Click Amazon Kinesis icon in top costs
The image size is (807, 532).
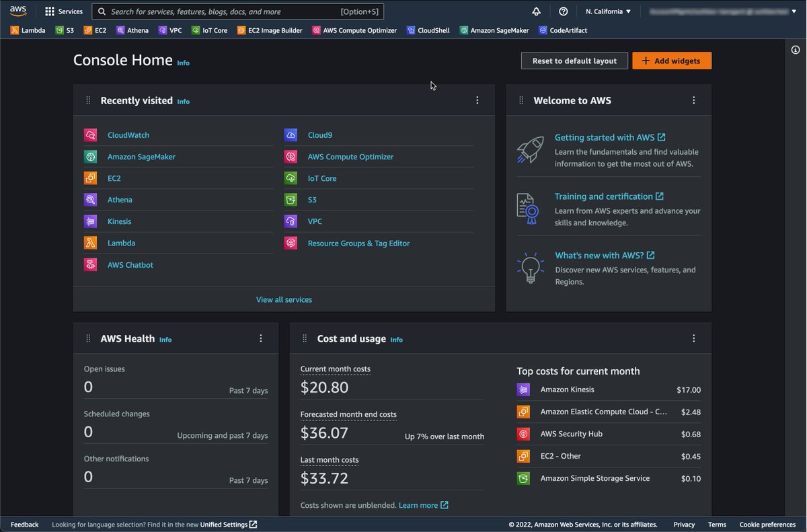[523, 389]
